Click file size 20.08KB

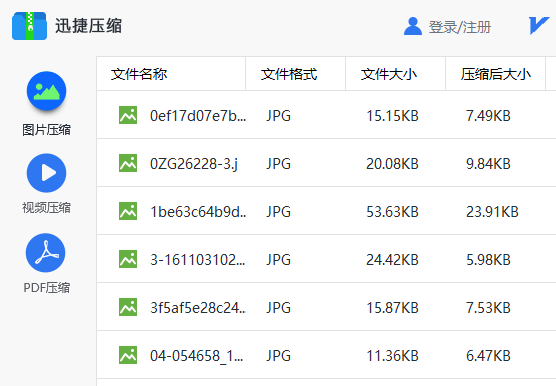coord(392,164)
